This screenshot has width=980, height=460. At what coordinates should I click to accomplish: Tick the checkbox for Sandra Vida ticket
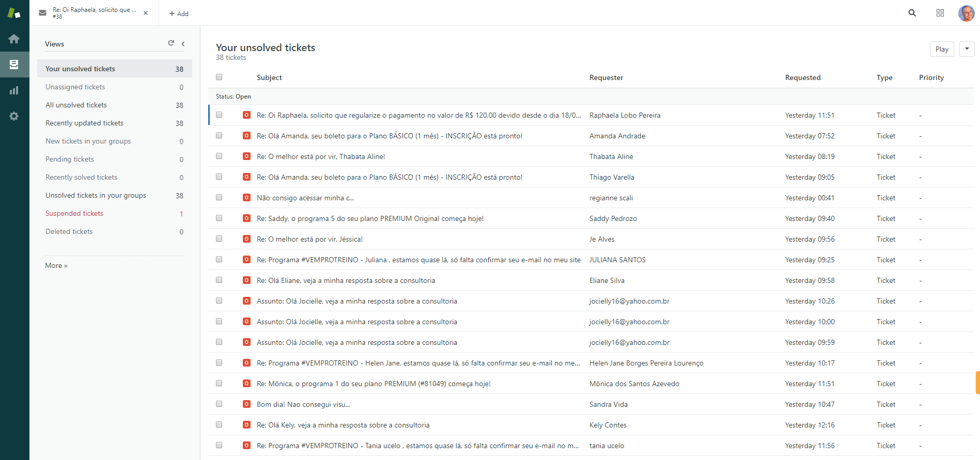coord(219,404)
